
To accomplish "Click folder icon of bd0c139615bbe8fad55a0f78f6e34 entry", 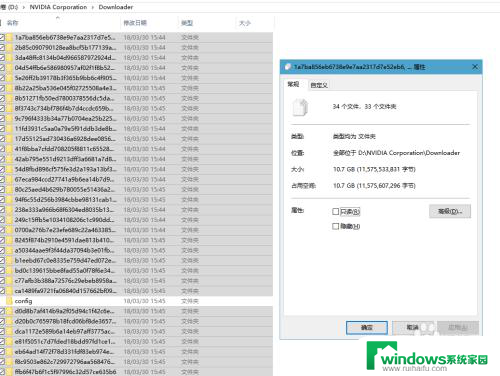I will point(10,271).
